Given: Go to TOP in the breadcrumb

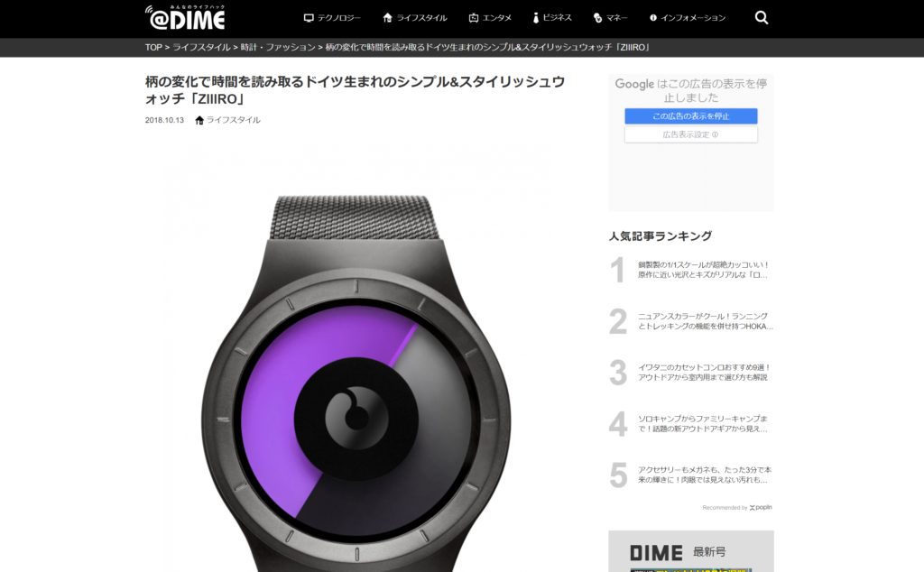Looking at the screenshot, I should point(153,47).
